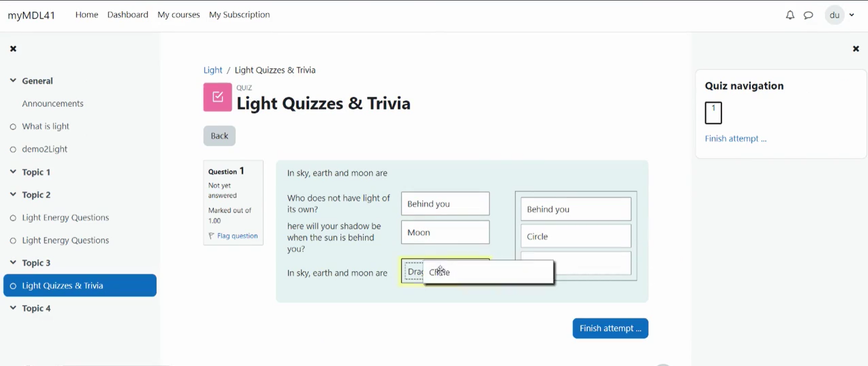Image resolution: width=868 pixels, height=366 pixels.
Task: Open the Light breadcrumb link
Action: pos(213,70)
